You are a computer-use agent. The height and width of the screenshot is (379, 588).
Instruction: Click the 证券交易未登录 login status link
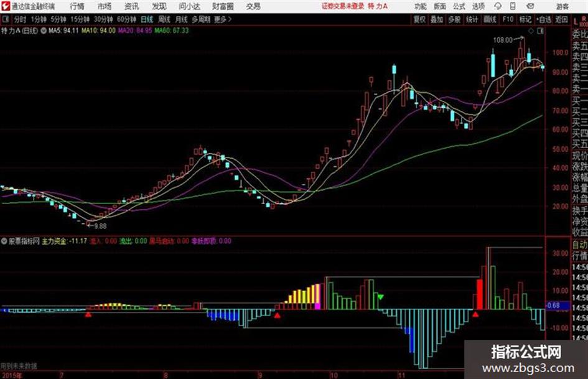tap(343, 6)
